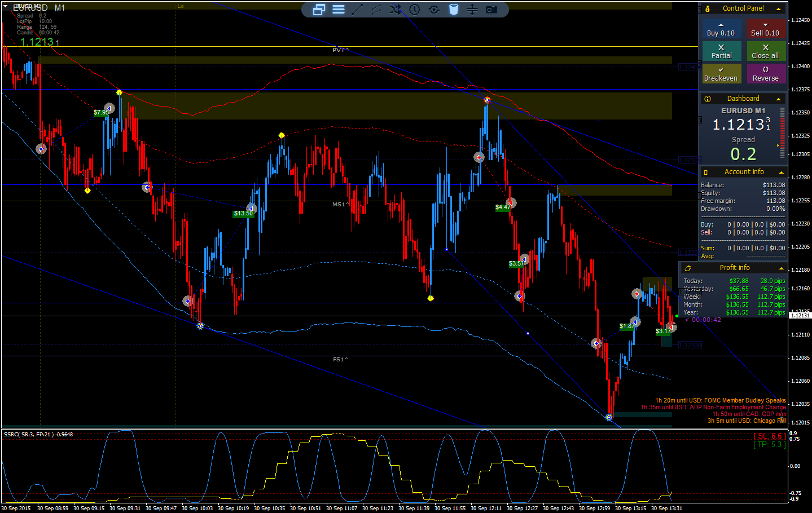812x513 pixels.
Task: Click the FS1 level label
Action: coord(340,360)
